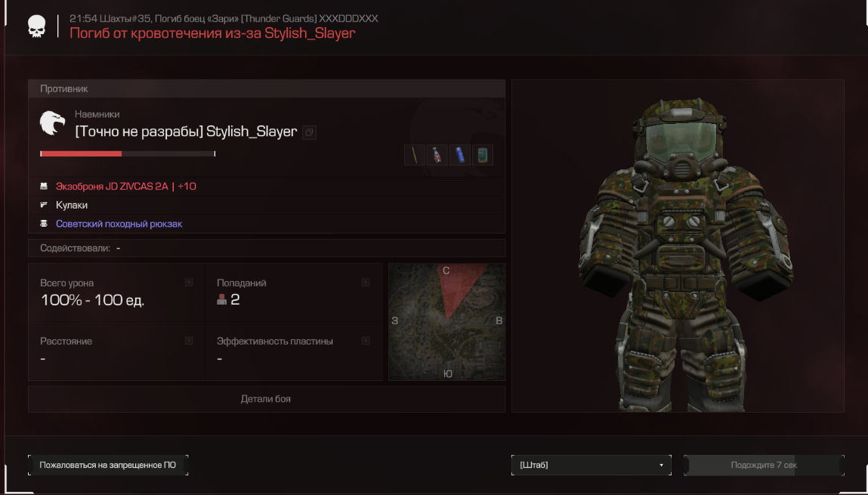The image size is (868, 495).
Task: Click the minimap with the red direction cone
Action: pos(446,322)
